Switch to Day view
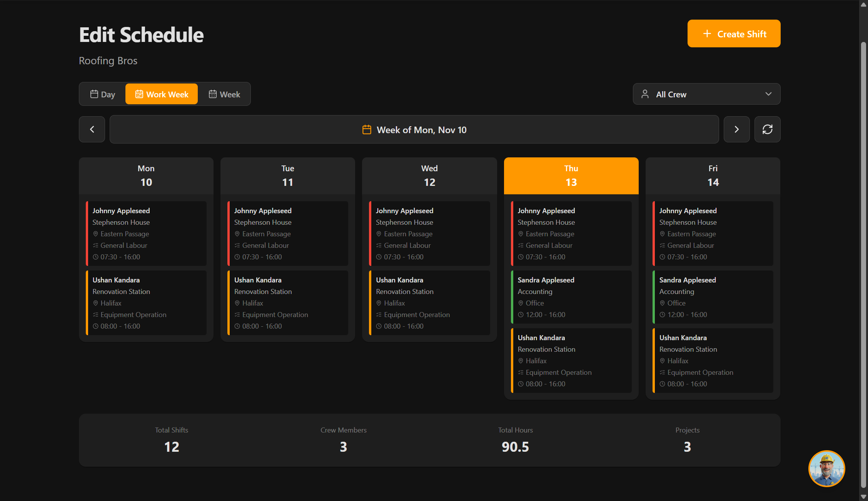The width and height of the screenshot is (868, 501). pos(102,94)
